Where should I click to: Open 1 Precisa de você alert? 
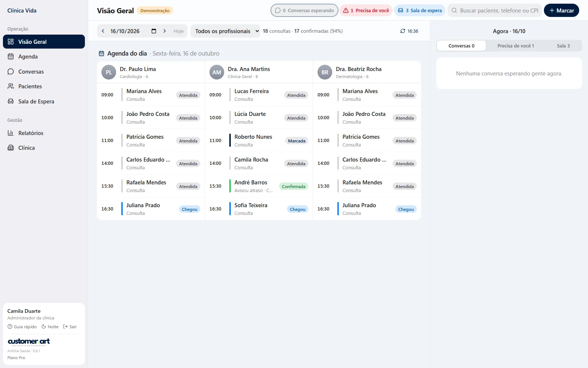[x=366, y=10]
